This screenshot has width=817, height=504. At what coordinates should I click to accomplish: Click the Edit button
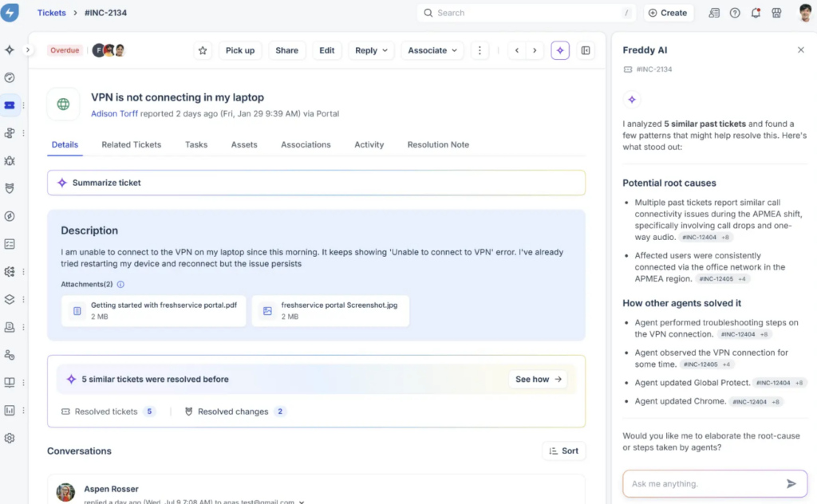[326, 50]
